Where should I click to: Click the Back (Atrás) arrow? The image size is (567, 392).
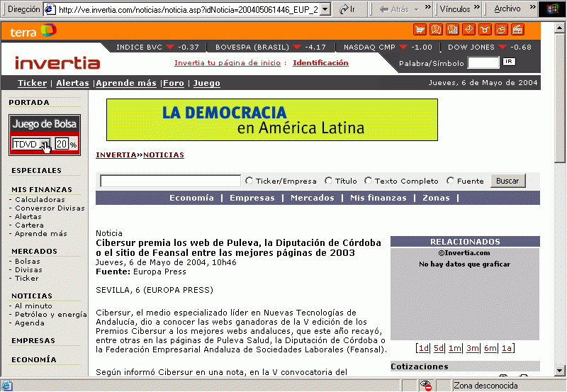tap(394, 9)
